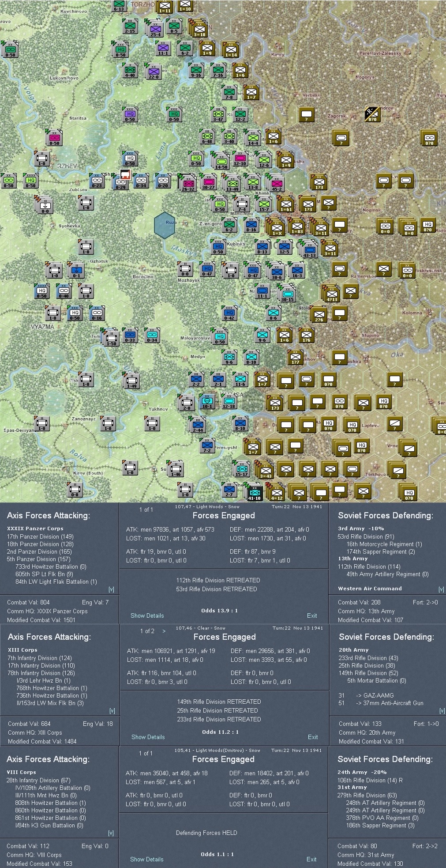446x868 pixels.
Task: Select the 1-46 support unit stack
Action: pyautogui.click(x=176, y=468)
